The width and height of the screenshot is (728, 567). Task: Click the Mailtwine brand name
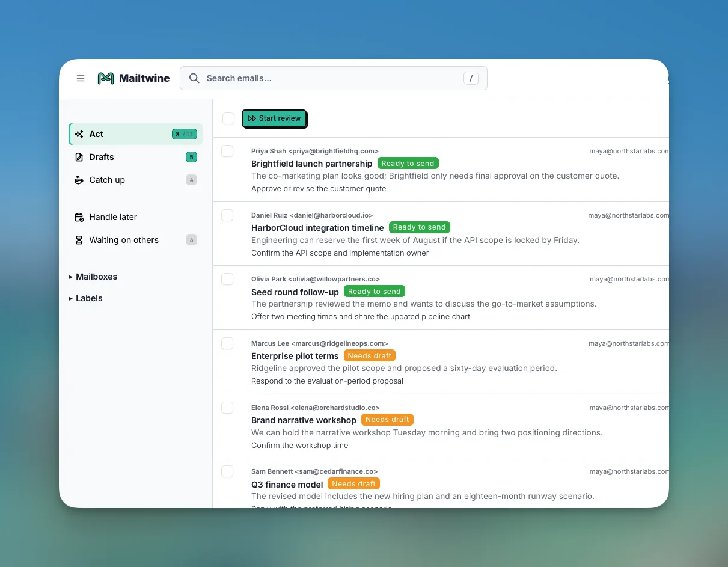click(x=144, y=78)
